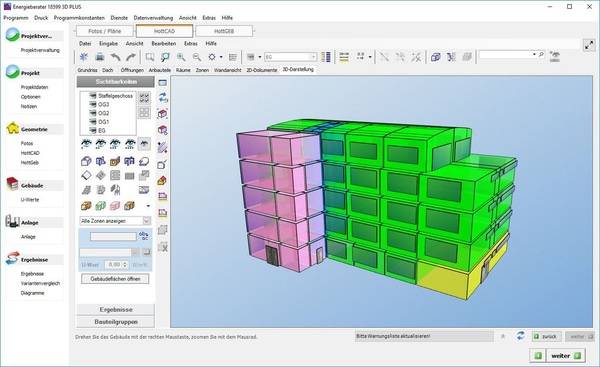Screen dimensions: 600x367
Task: Click the zoom-out magnifier icon
Action: coord(197,57)
